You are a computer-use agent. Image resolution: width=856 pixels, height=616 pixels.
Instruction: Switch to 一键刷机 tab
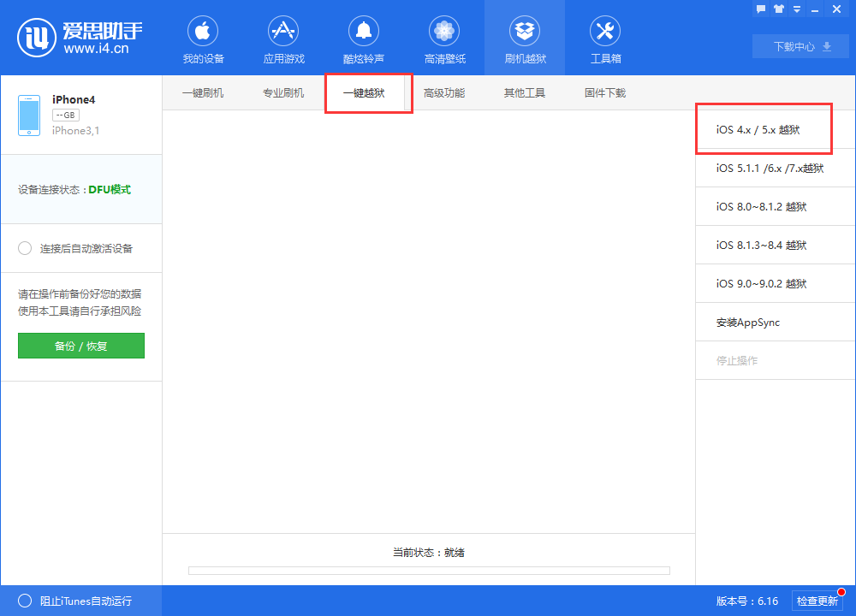coord(203,92)
